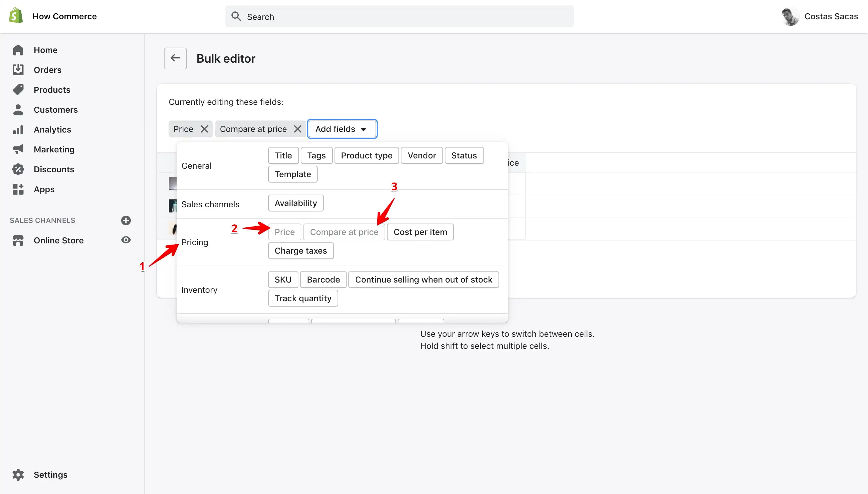The height and width of the screenshot is (494, 868).
Task: Click into the Search field
Action: [x=400, y=16]
